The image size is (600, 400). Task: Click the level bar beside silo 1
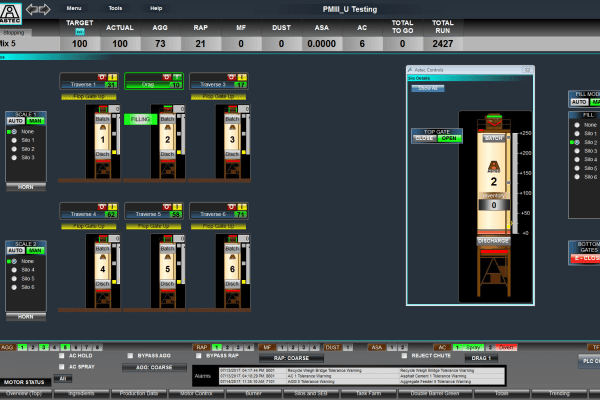coord(118,132)
